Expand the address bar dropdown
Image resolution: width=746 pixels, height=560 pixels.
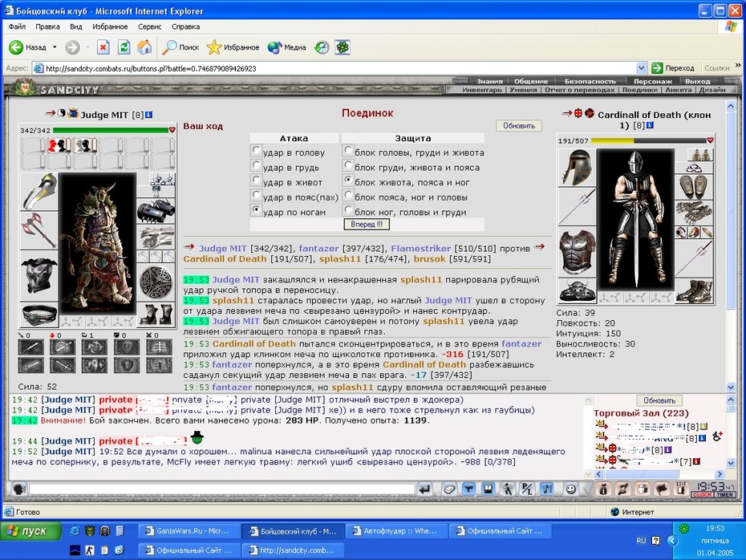tap(641, 68)
